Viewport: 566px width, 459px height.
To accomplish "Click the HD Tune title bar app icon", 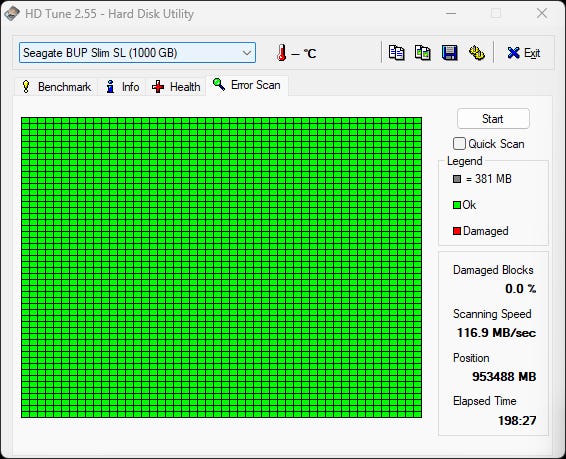I will coord(12,14).
